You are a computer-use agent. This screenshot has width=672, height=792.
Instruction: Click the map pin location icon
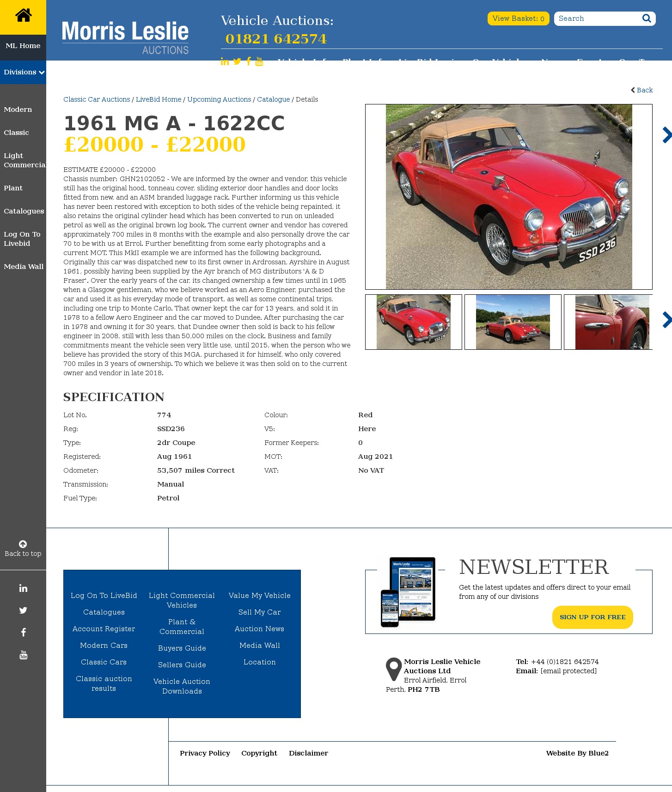393,669
